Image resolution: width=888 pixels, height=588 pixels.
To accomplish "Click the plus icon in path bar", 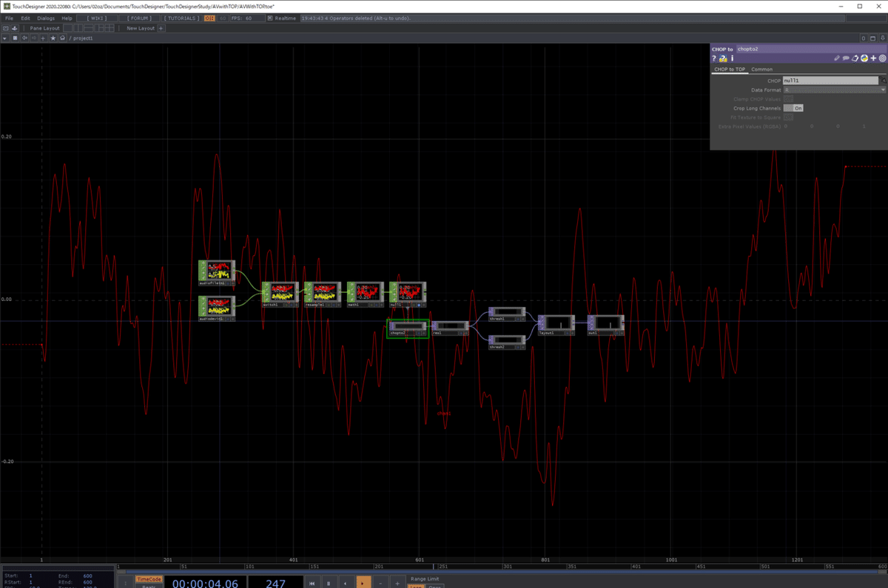I will (x=43, y=38).
